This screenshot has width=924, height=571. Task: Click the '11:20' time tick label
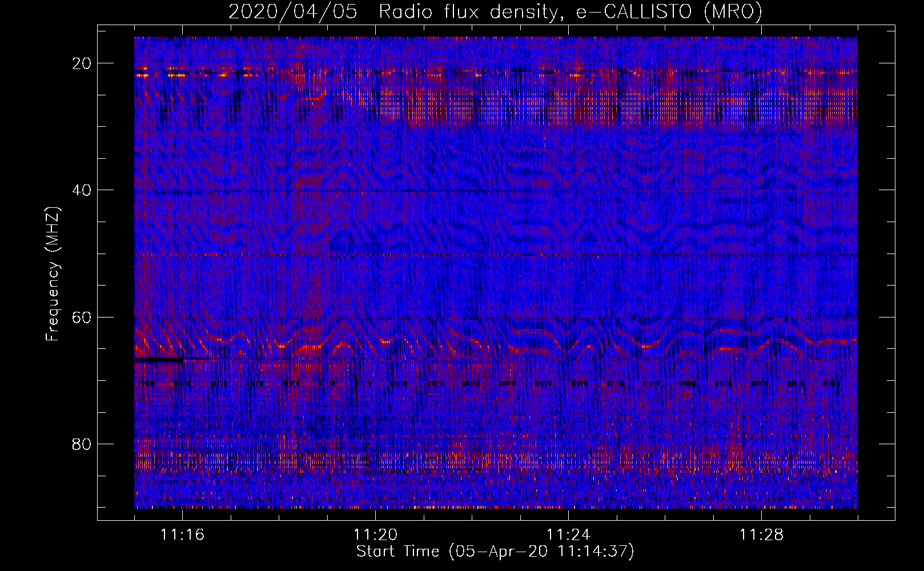(375, 535)
